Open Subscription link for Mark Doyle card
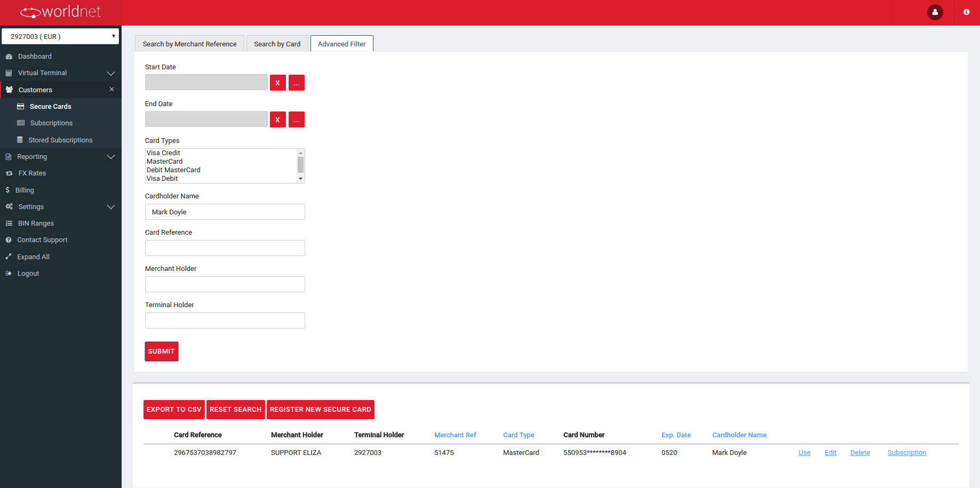Viewport: 980px width, 488px height. [x=907, y=453]
